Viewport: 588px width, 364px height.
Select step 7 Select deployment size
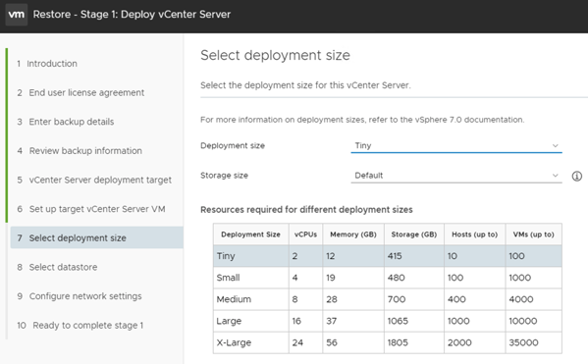(x=97, y=237)
